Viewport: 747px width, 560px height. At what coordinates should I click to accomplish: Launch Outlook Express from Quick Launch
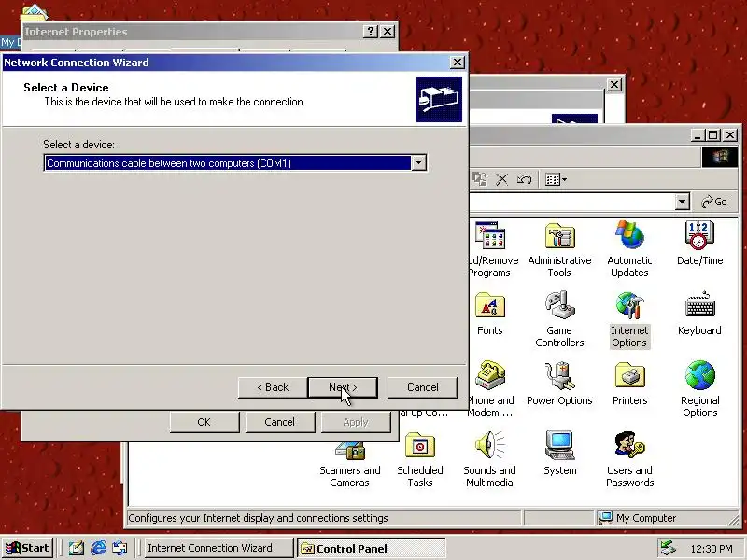[x=120, y=548]
